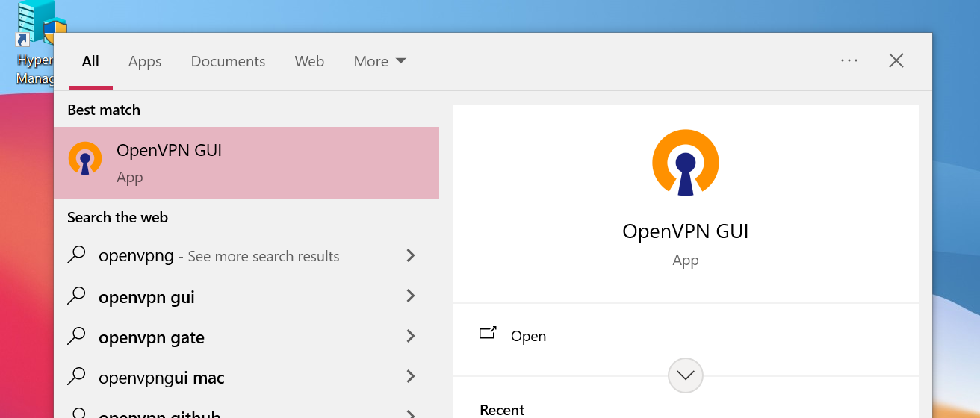
Task: Click the launch icon beside Open
Action: pyautogui.click(x=488, y=334)
